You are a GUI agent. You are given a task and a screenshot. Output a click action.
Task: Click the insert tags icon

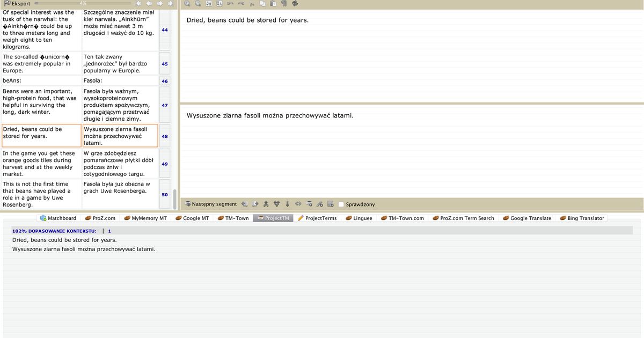click(x=298, y=204)
